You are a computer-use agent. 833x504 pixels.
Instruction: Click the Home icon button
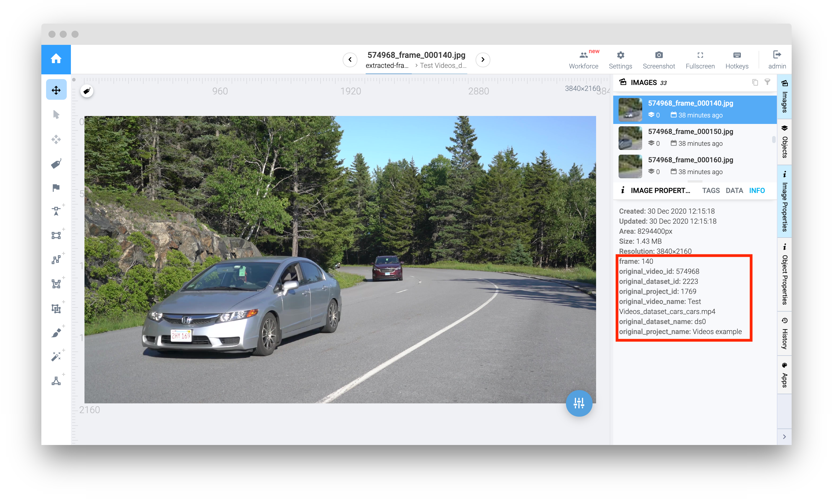[56, 59]
